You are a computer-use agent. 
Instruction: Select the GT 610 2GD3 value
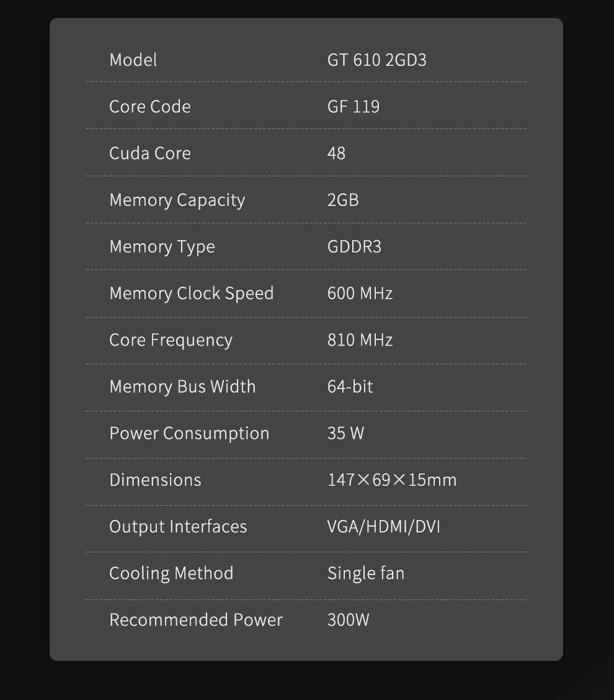click(376, 60)
